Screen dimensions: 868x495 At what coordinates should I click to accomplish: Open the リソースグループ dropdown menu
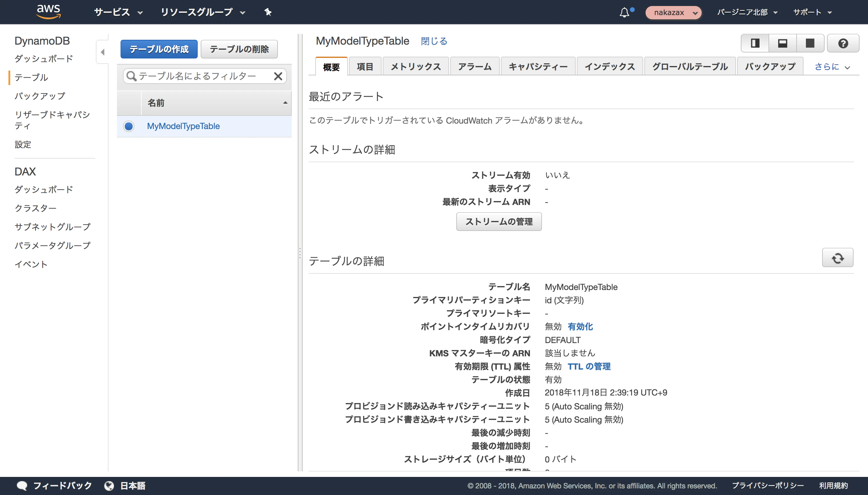203,12
